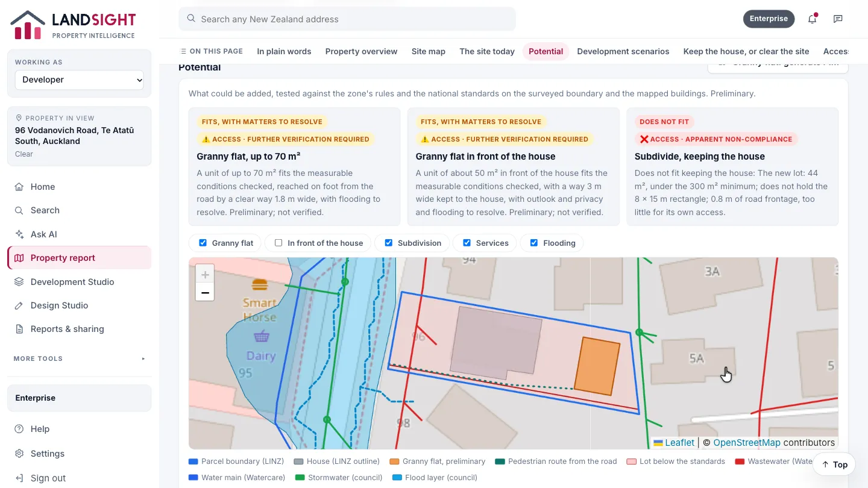
Task: Click the Parcel boundary (LINZ) legend swatch
Action: click(193, 461)
